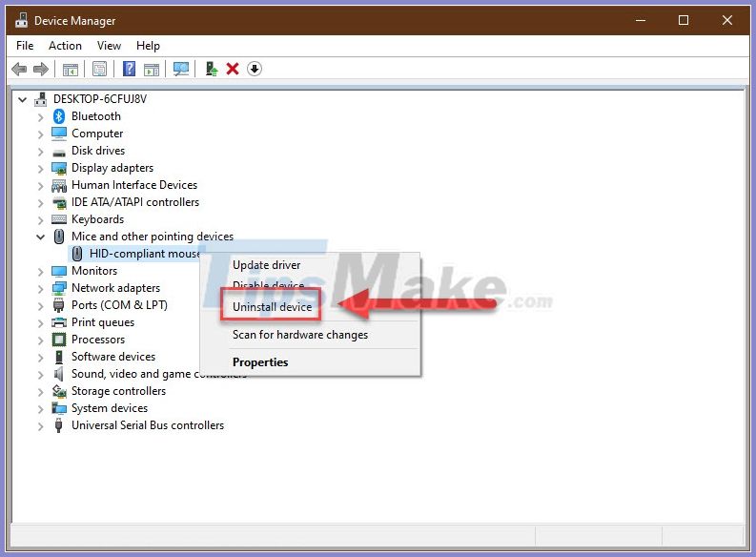
Task: Click the Storage controllers category icon
Action: point(59,392)
